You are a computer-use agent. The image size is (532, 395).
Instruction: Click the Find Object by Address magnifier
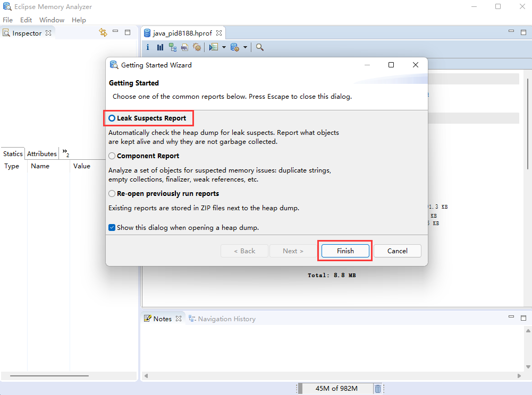pyautogui.click(x=260, y=47)
